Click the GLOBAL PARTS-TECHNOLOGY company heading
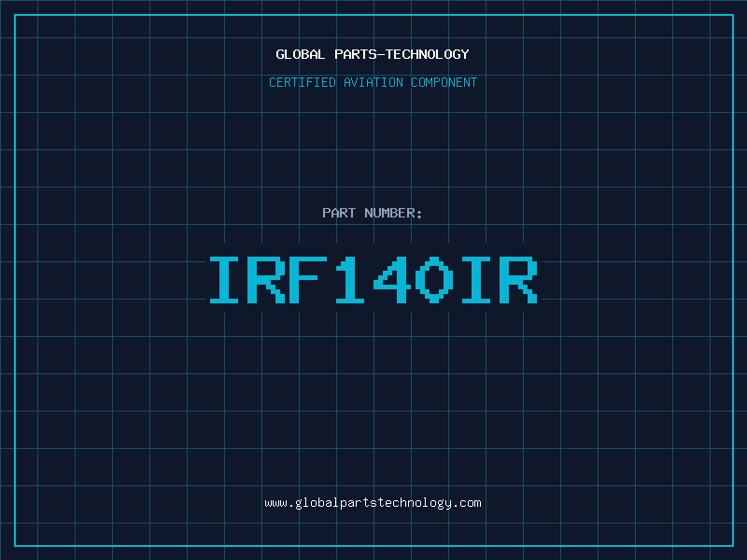Screen dimensions: 747x560 [373, 54]
